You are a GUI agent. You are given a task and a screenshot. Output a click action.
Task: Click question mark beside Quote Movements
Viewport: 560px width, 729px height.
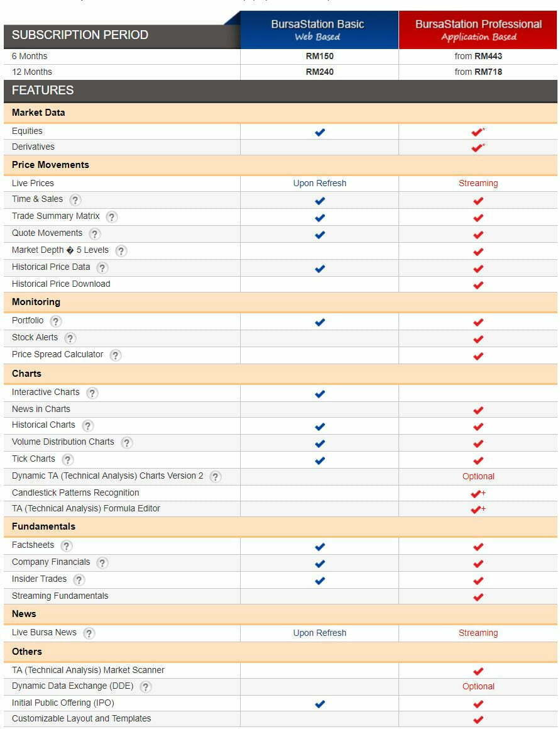tap(95, 234)
